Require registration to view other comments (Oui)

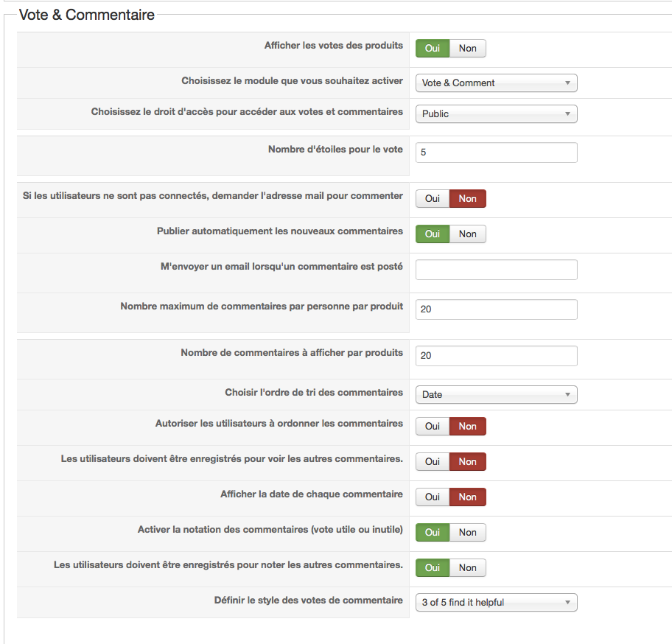coord(433,462)
